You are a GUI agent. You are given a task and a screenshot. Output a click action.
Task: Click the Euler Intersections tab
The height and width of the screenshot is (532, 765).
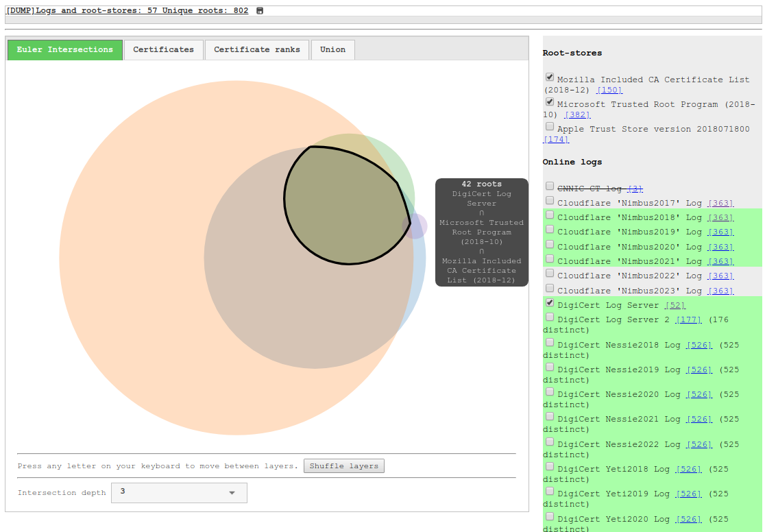[x=65, y=50]
